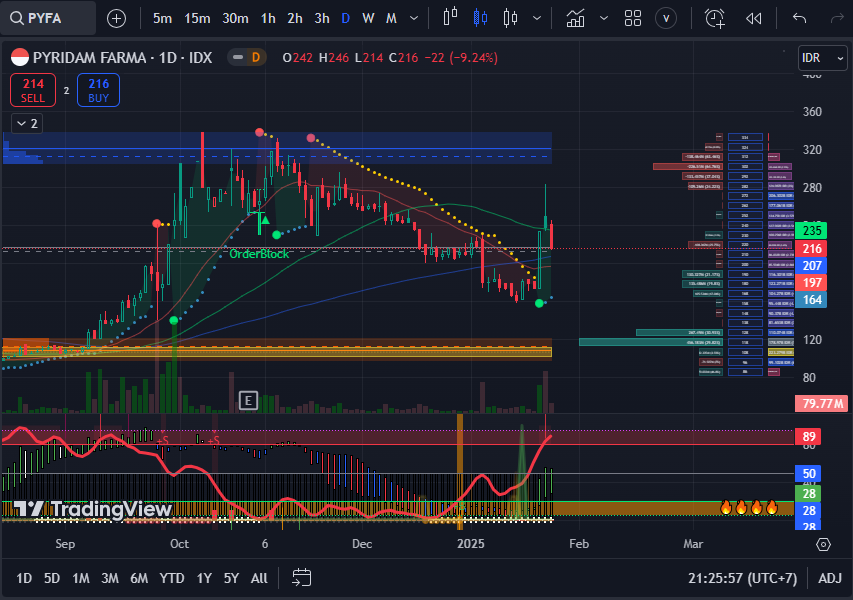The height and width of the screenshot is (600, 853).
Task: Click the L214 low value
Action: point(369,58)
